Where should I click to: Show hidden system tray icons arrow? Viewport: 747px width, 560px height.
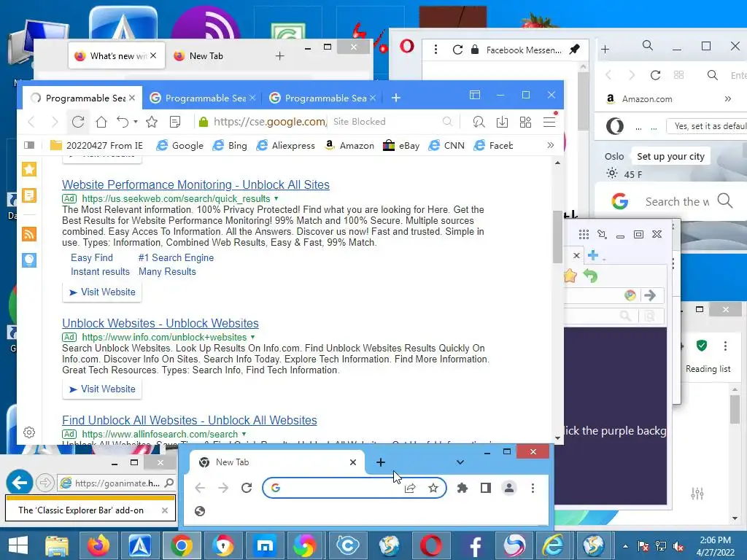pyautogui.click(x=625, y=545)
